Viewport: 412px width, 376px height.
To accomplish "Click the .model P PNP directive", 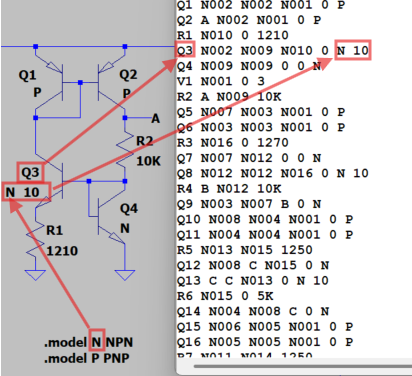I will (x=87, y=358).
